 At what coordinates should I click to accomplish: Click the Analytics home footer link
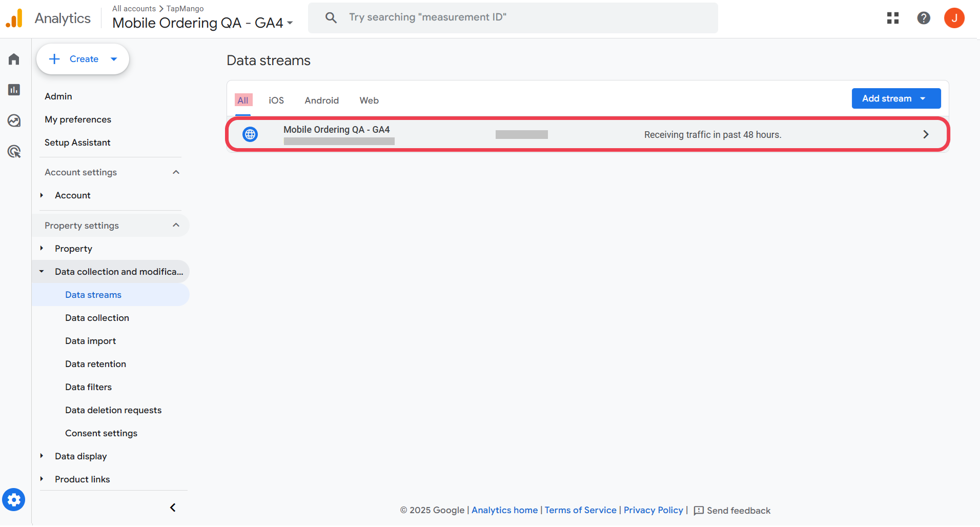click(x=505, y=510)
